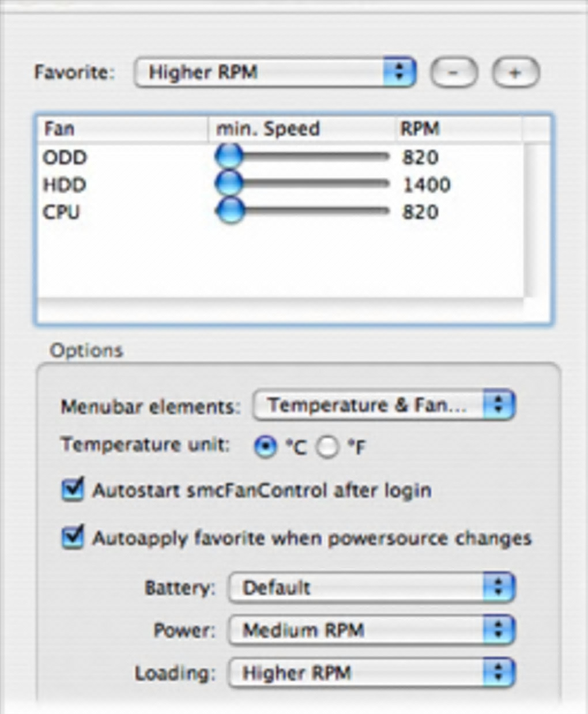Open the Loading dropdown set to Higher RPM

(371, 673)
